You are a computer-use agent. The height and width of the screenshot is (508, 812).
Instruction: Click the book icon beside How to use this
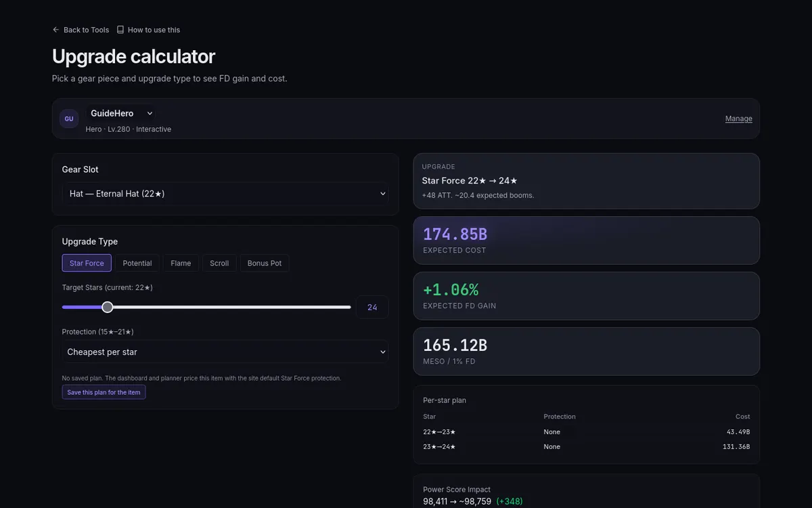pyautogui.click(x=120, y=30)
